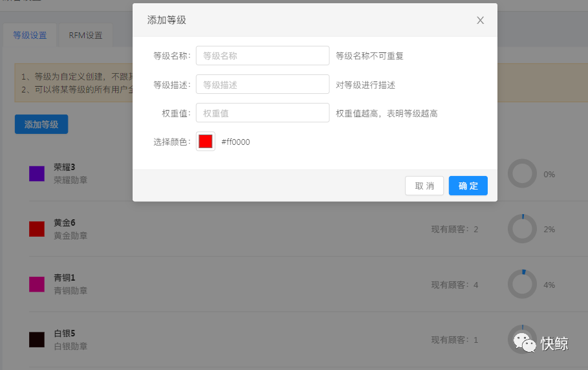The height and width of the screenshot is (370, 588).
Task: Click the 4% progress ring for 青铜1
Action: pyautogui.click(x=522, y=285)
